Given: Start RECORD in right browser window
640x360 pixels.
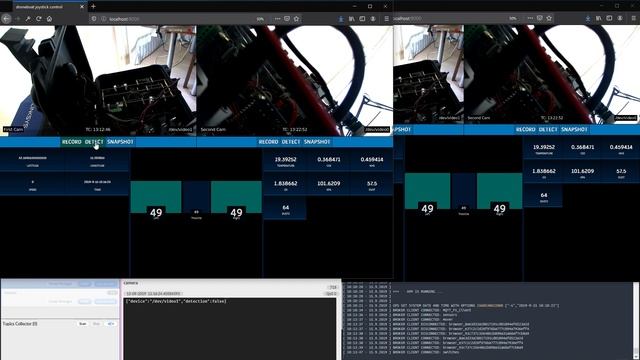Looking at the screenshot, I should click(525, 129).
